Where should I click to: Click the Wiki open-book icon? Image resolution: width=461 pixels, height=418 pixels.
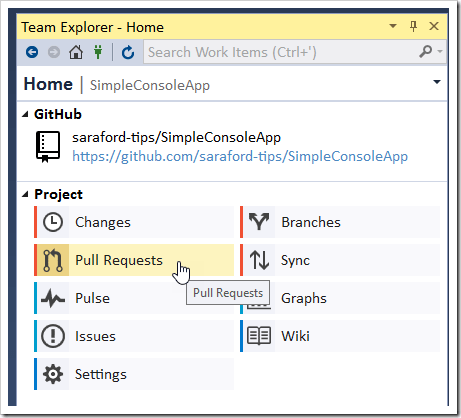pyautogui.click(x=259, y=336)
